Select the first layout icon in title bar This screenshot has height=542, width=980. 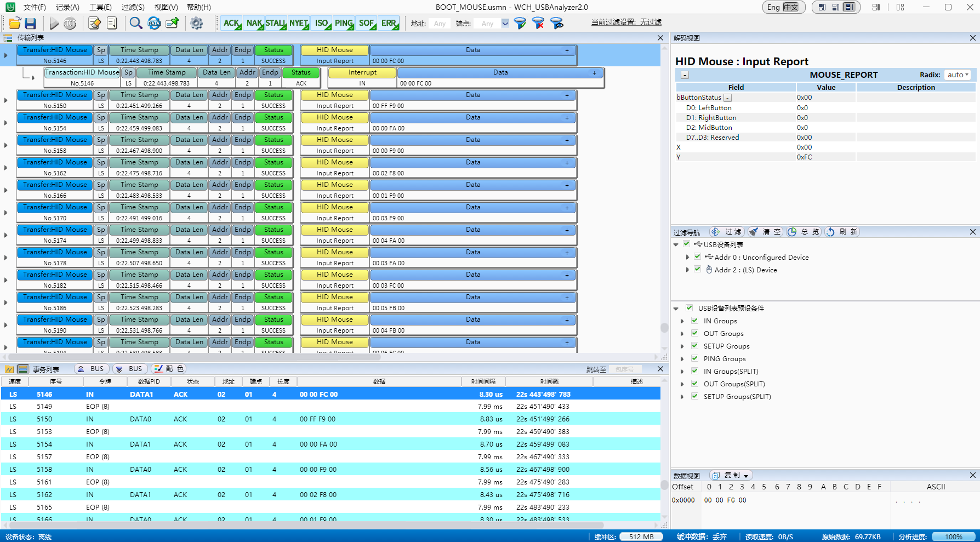point(822,7)
